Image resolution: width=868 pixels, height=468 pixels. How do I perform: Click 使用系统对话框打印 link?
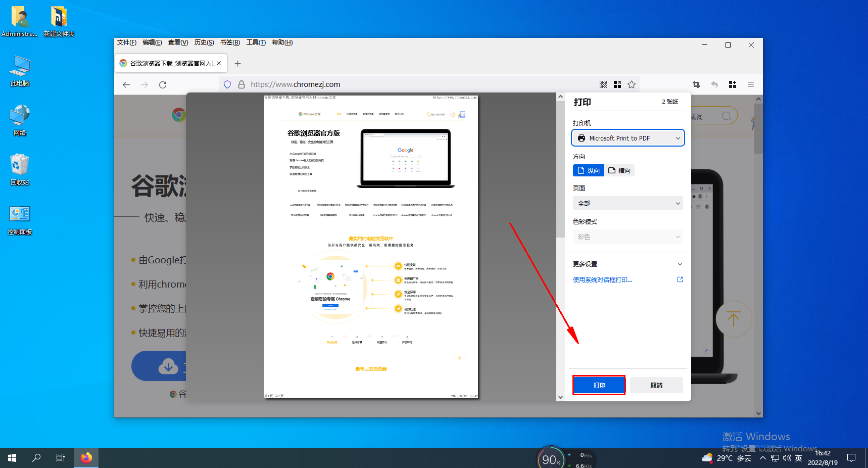(x=602, y=279)
